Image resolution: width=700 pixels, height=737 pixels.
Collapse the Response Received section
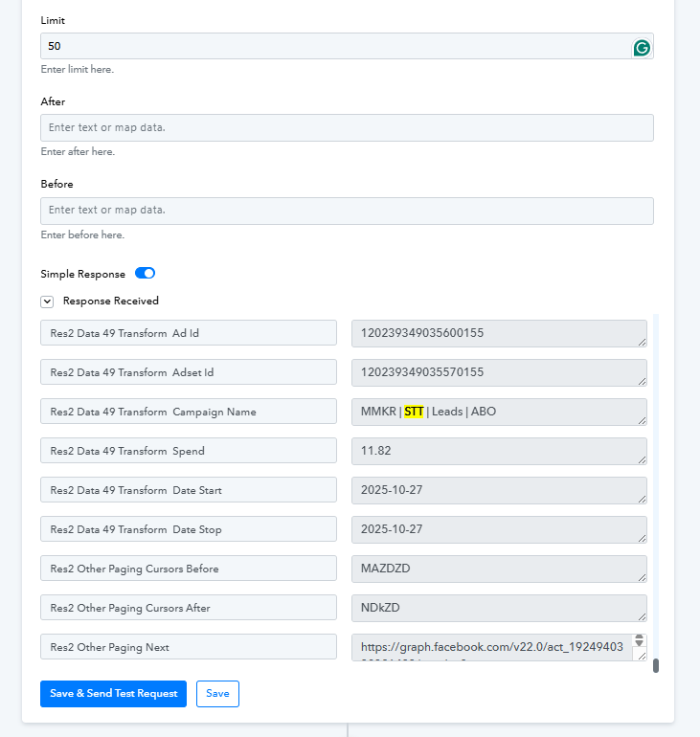pos(47,301)
